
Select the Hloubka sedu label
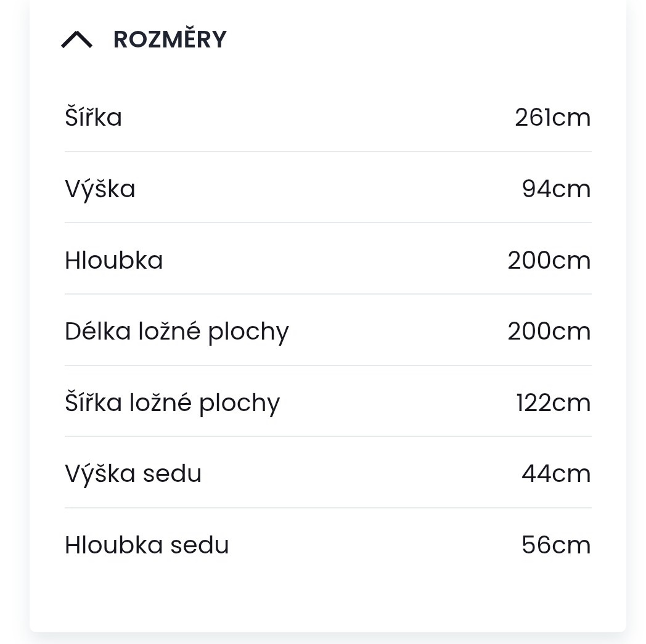pos(147,545)
